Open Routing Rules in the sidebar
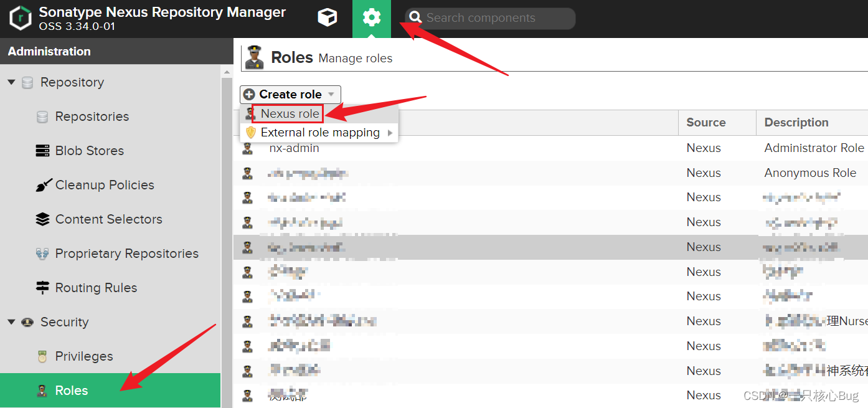 96,288
